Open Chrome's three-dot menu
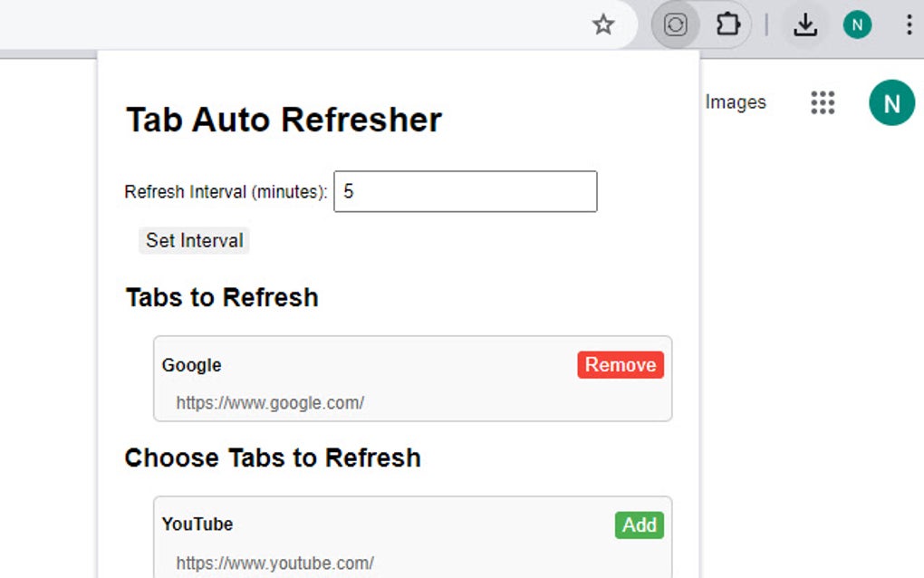This screenshot has width=924, height=578. [x=910, y=24]
